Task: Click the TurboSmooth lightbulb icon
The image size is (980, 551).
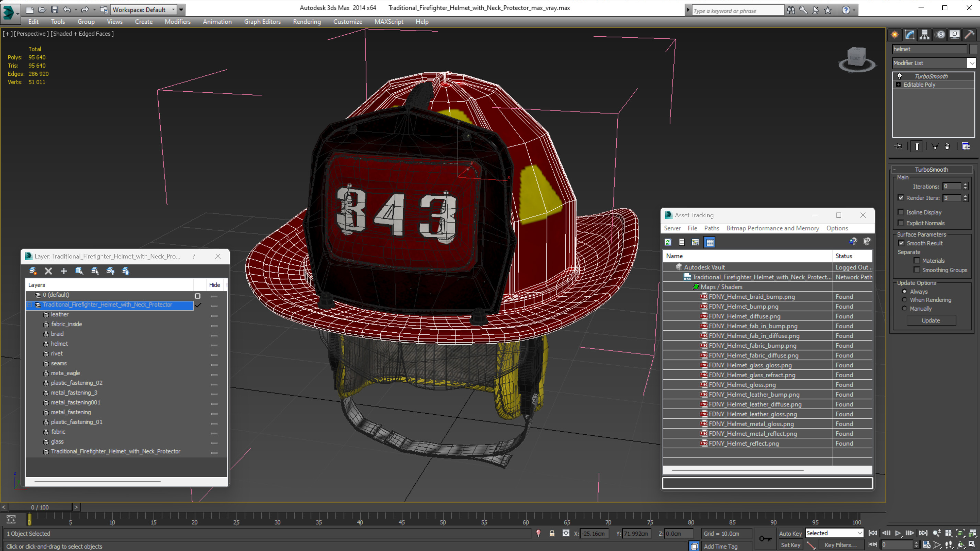Action: pos(899,76)
